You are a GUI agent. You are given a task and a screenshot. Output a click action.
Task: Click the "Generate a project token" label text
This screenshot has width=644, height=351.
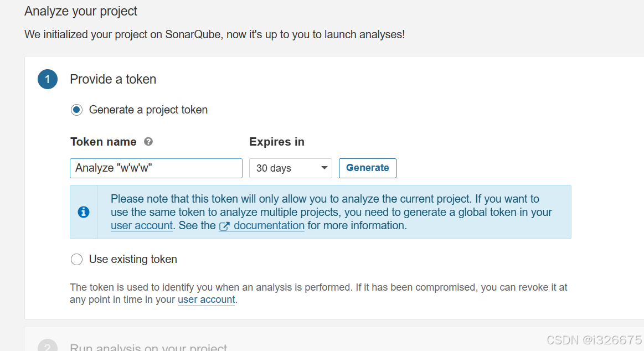[148, 110]
